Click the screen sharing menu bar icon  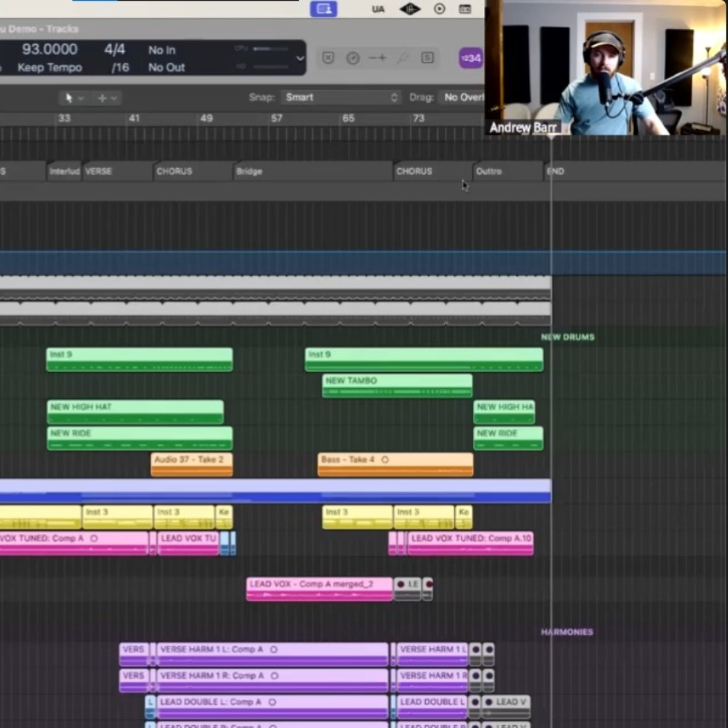tap(323, 9)
